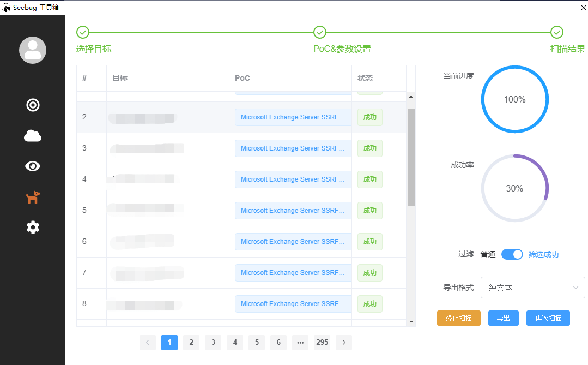This screenshot has height=365, width=588.
Task: Go to page 3
Action: 213,343
